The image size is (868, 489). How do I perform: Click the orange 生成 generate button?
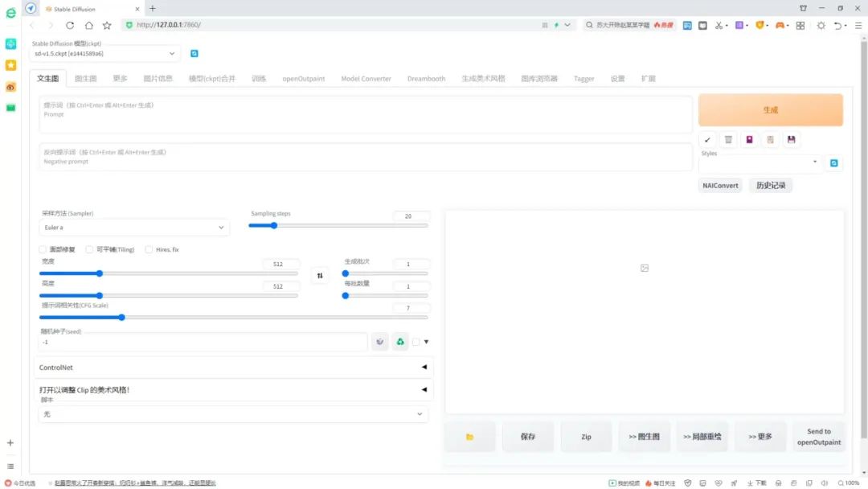pos(771,110)
